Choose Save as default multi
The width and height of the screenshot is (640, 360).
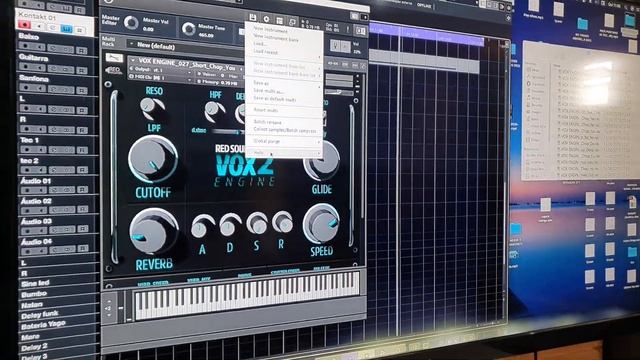coord(275,99)
